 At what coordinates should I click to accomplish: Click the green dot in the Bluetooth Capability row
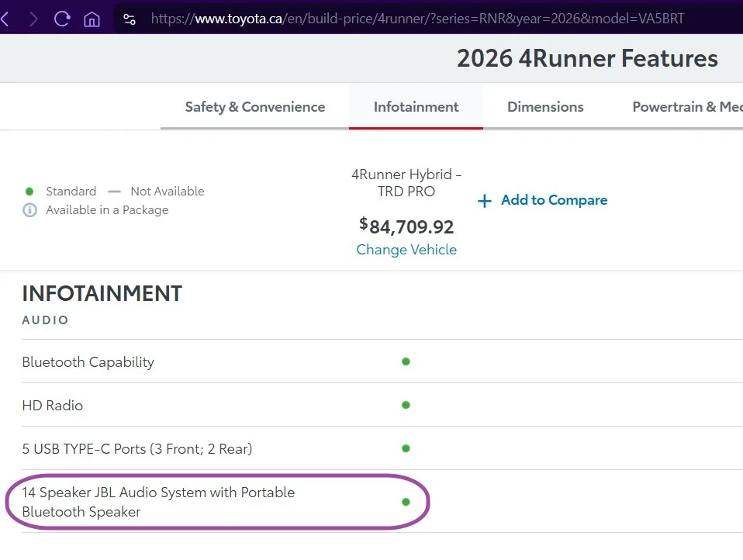(x=406, y=361)
